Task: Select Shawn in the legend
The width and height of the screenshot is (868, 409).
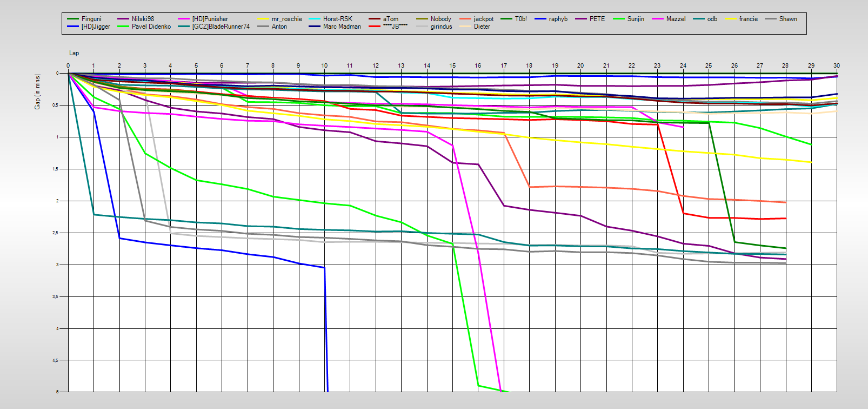Action: [787, 19]
